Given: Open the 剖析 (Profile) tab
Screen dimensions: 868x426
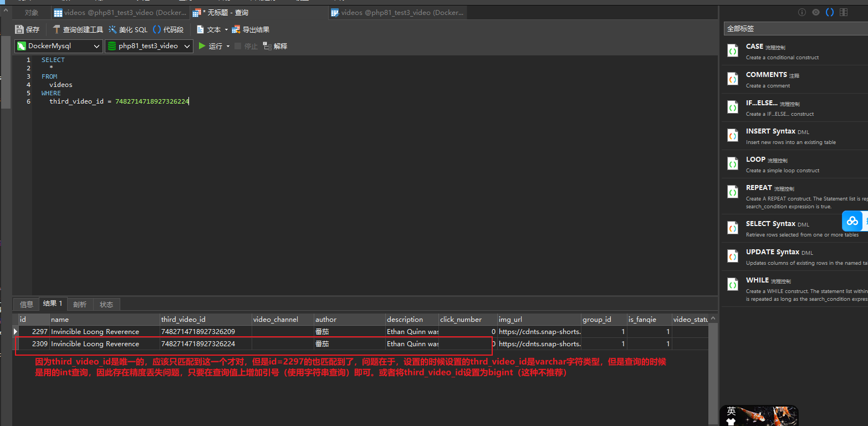Looking at the screenshot, I should pos(80,304).
